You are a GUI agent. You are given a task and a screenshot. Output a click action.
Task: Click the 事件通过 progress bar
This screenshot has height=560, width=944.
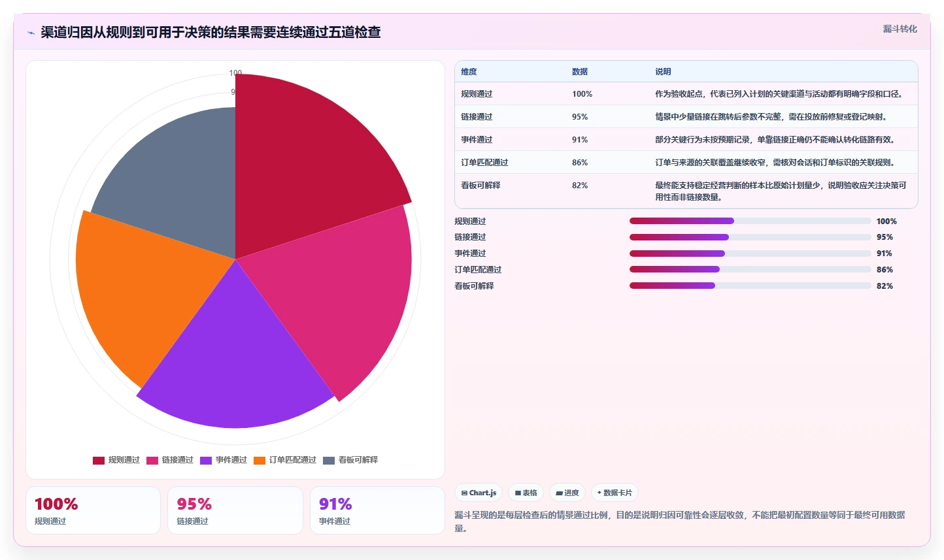(x=750, y=254)
